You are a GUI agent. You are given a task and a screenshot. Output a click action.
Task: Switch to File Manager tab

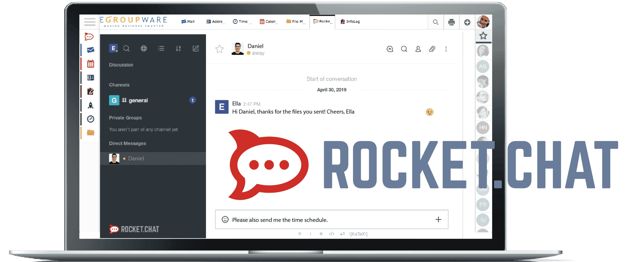[296, 22]
